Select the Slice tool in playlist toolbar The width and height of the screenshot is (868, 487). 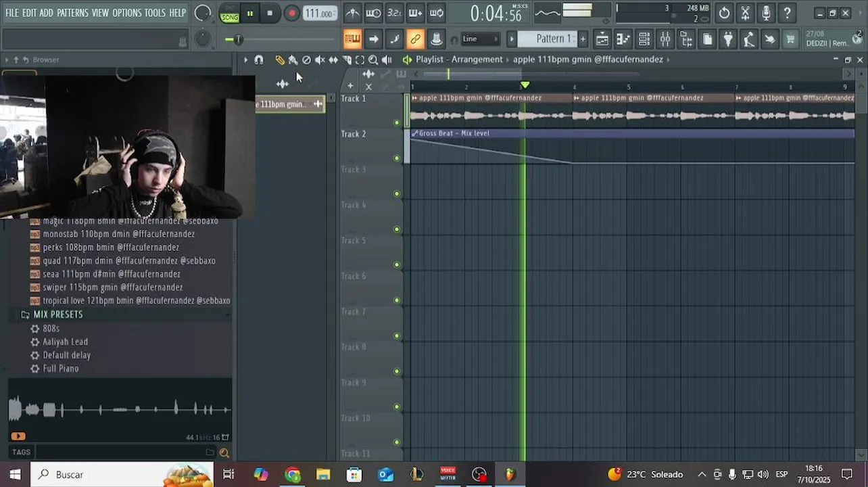click(347, 60)
